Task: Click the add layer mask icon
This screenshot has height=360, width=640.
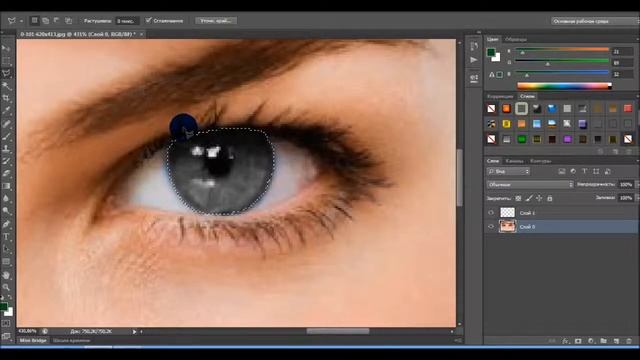Action: pos(578,341)
